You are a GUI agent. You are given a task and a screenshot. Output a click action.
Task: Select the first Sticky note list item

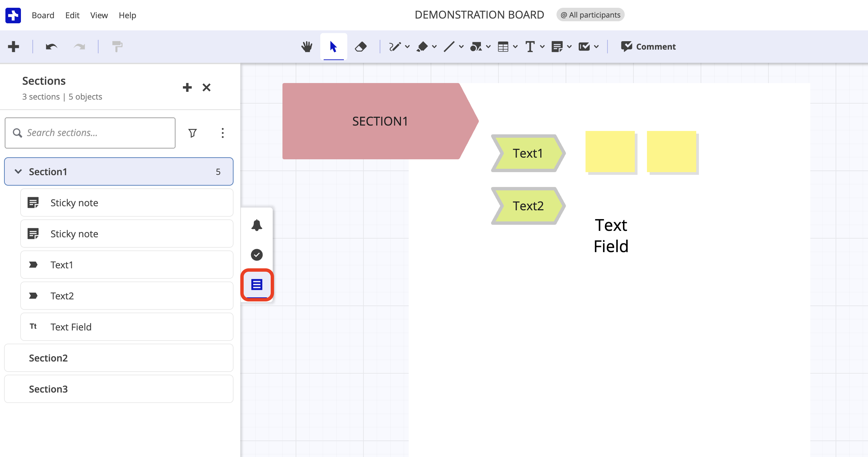pyautogui.click(x=127, y=203)
